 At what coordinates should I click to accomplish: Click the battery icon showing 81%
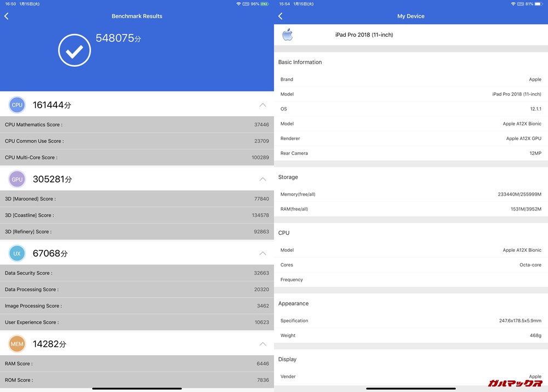point(538,4)
